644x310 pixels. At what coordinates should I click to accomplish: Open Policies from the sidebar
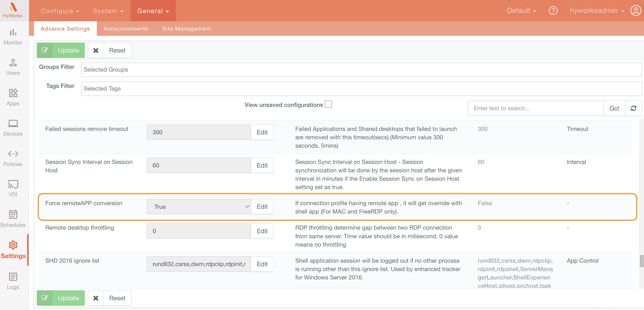(x=13, y=159)
